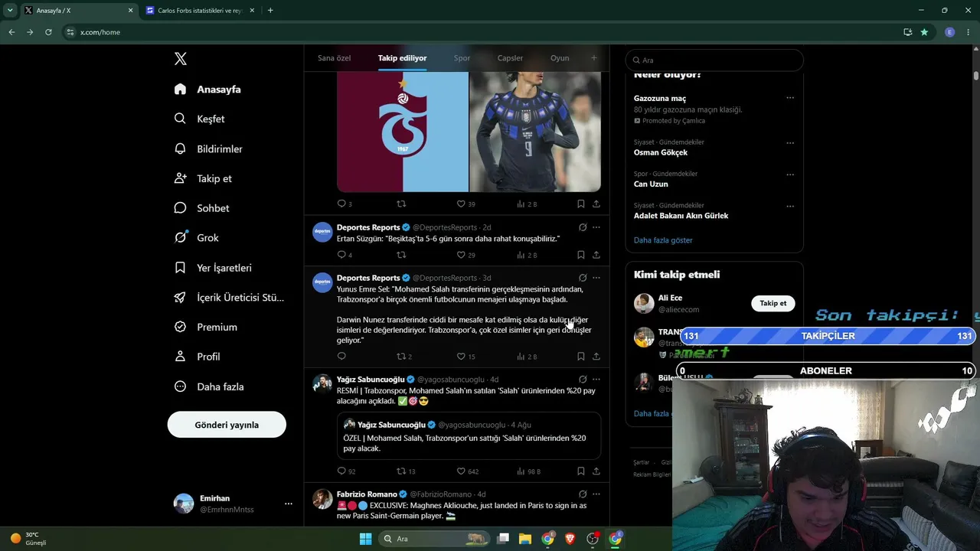Click the Gönderi yayınla button
Screen dimensions: 980x551
(x=227, y=425)
